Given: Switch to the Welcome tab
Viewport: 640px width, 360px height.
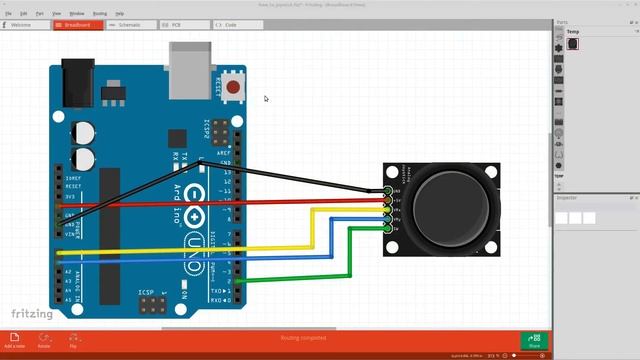Looking at the screenshot, I should click(x=25, y=25).
